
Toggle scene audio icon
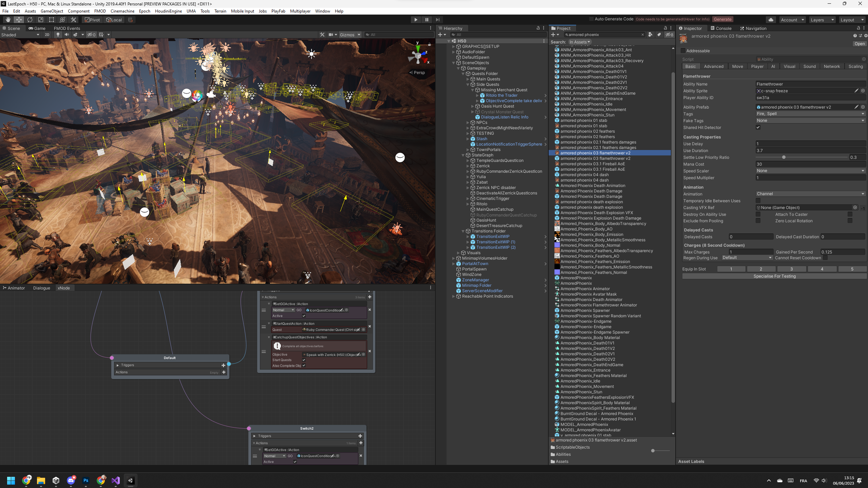pyautogui.click(x=67, y=35)
